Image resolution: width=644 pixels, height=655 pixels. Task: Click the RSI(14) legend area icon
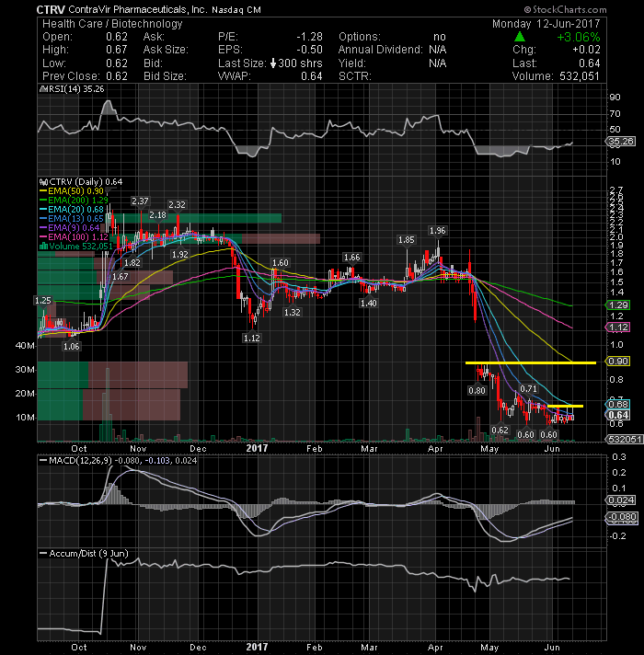[x=42, y=89]
